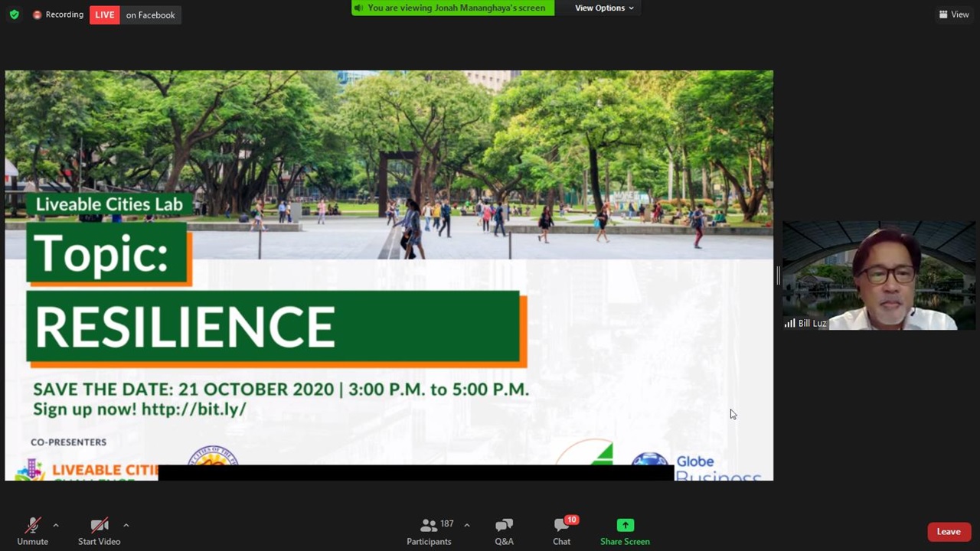Click the Liveable Cities Lab label on slide
This screenshot has width=980, height=551.
tap(109, 204)
